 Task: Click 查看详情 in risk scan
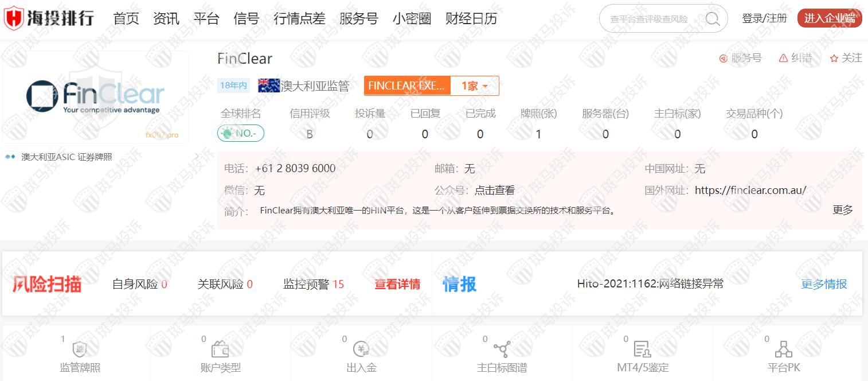tap(397, 284)
